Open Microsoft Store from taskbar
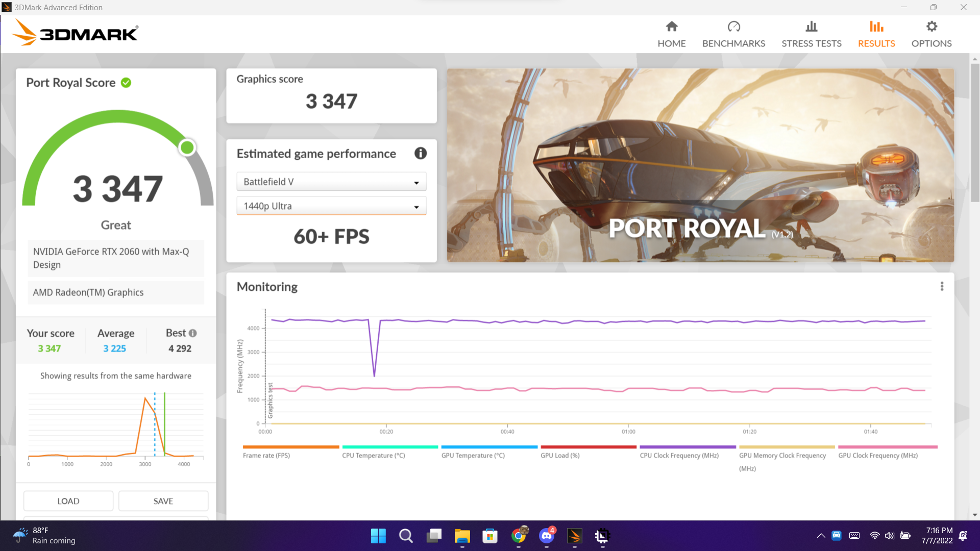The image size is (980, 551). point(490,536)
